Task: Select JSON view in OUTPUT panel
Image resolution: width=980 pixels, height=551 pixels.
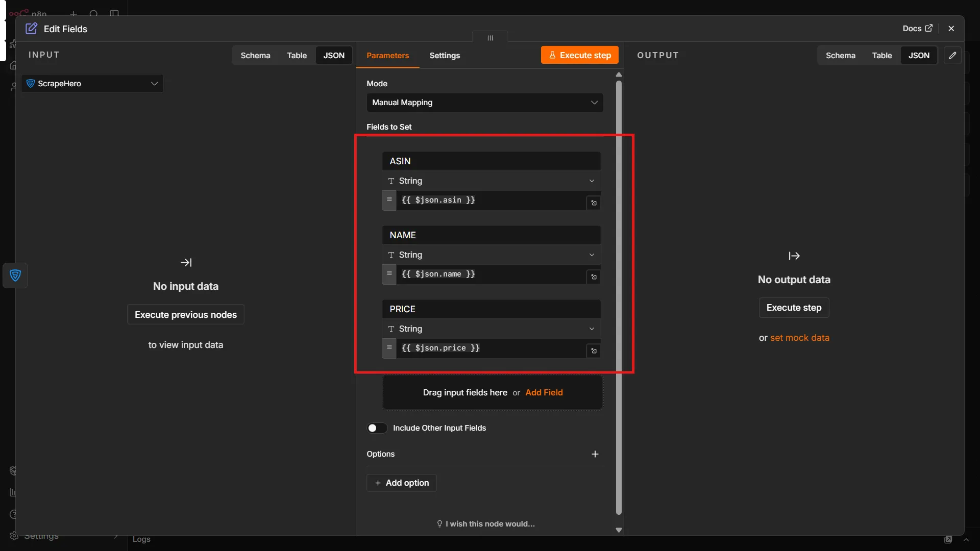Action: click(919, 56)
